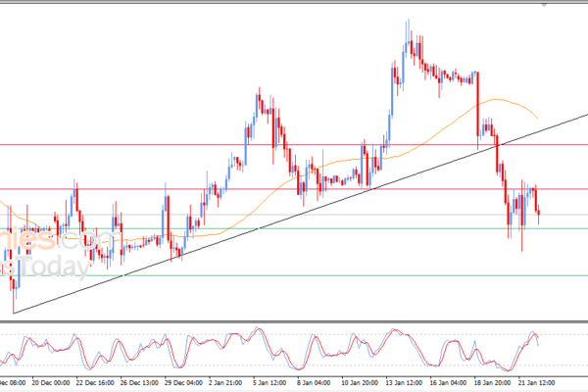Select the upper red horizontal line
The image size is (588, 392).
[147, 145]
